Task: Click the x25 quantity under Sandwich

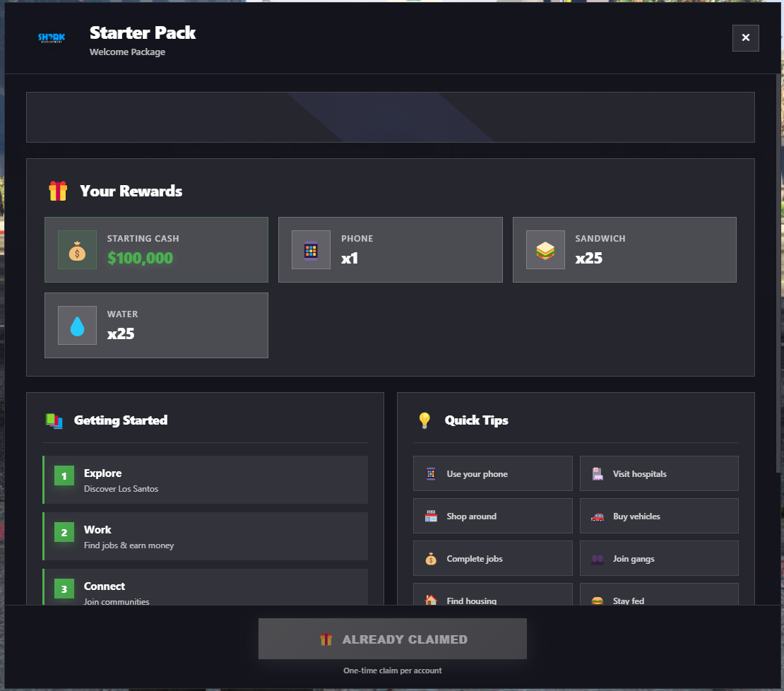Action: (588, 258)
